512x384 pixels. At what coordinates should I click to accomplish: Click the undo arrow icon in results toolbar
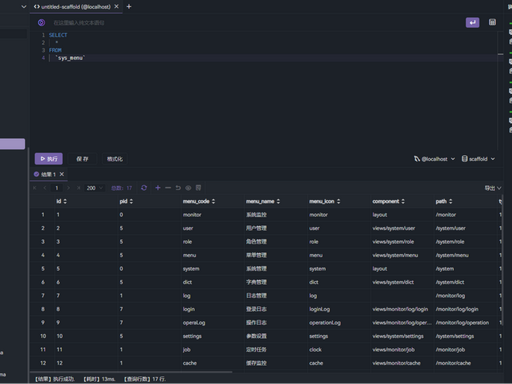coord(178,188)
